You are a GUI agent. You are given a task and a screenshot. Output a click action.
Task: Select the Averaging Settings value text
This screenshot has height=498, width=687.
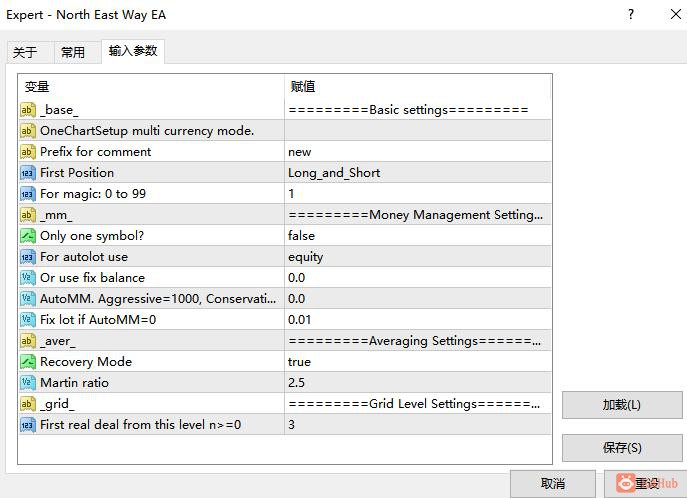click(414, 341)
